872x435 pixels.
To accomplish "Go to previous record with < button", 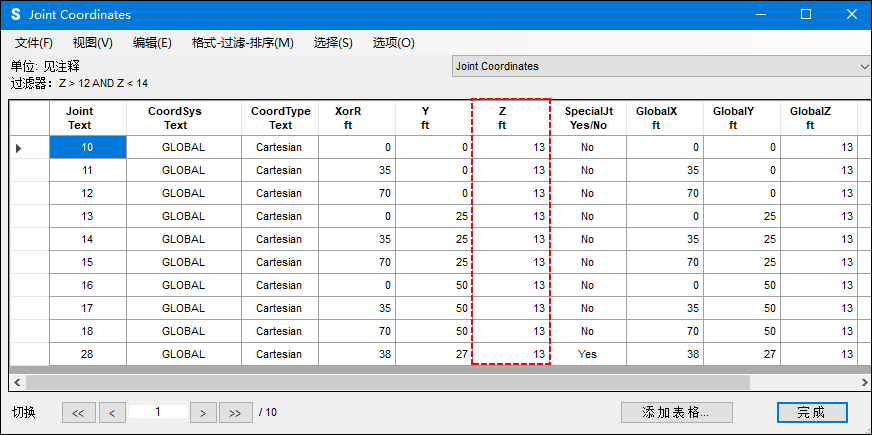I will click(x=112, y=412).
